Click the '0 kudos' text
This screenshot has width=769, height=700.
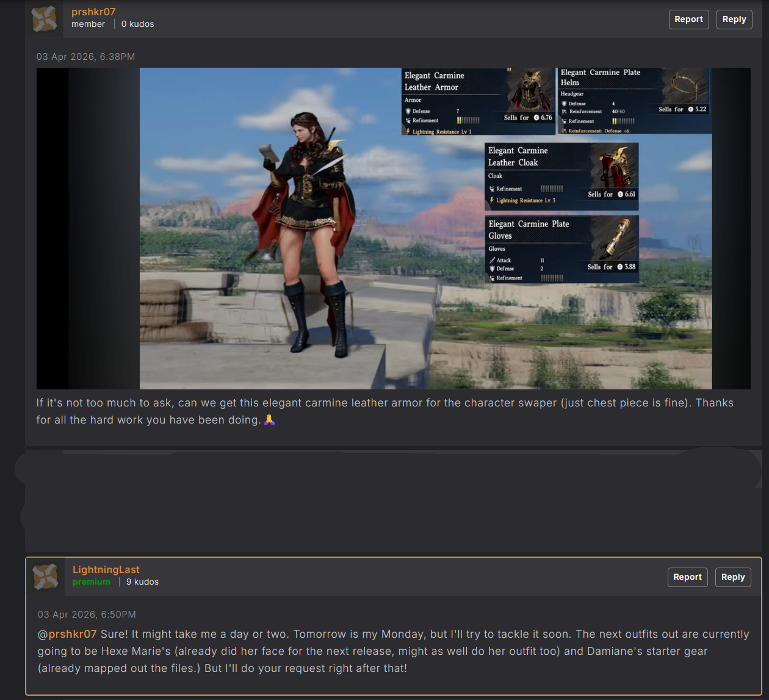tap(138, 24)
